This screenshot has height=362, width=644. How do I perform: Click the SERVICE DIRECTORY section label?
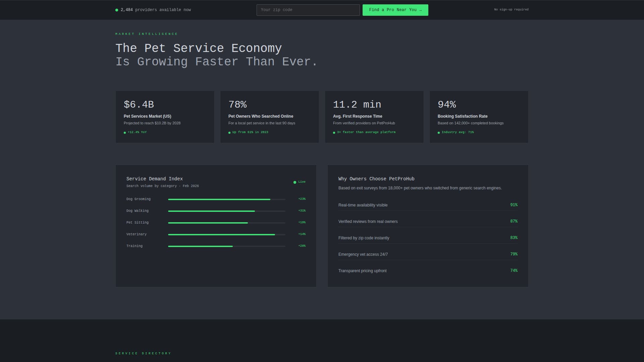point(143,354)
